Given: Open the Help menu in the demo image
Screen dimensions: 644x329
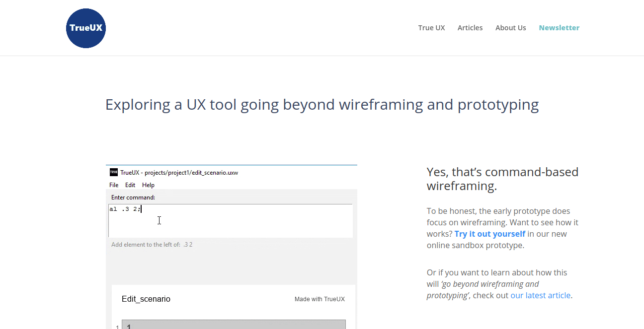Looking at the screenshot, I should [x=148, y=185].
